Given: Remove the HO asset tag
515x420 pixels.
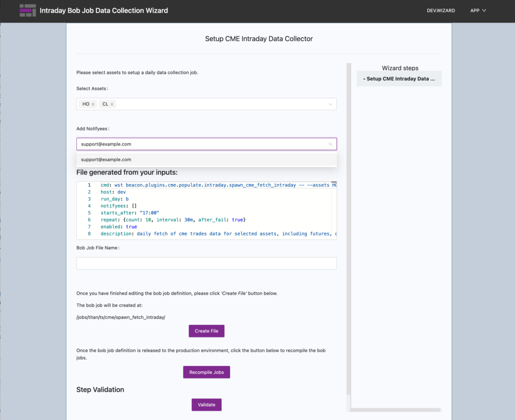Looking at the screenshot, I should click(93, 104).
